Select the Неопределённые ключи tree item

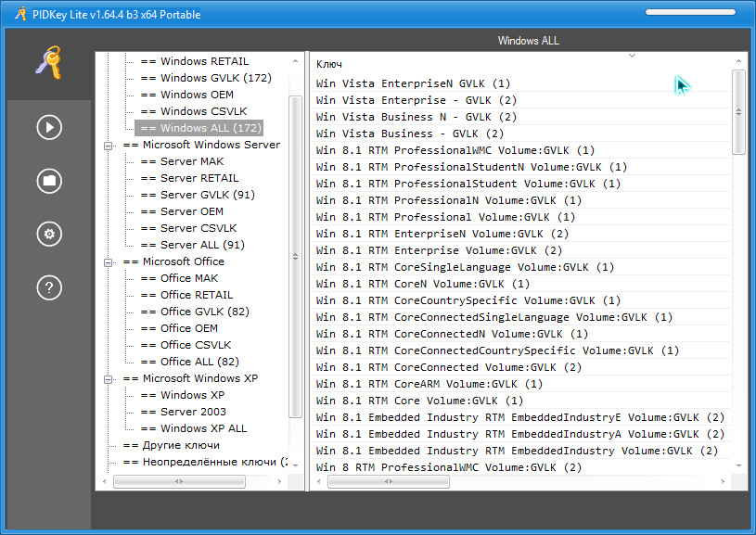pyautogui.click(x=205, y=462)
